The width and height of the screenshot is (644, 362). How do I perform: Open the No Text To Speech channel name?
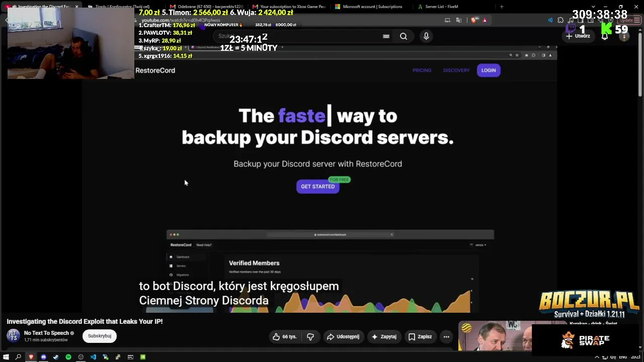coord(46,333)
